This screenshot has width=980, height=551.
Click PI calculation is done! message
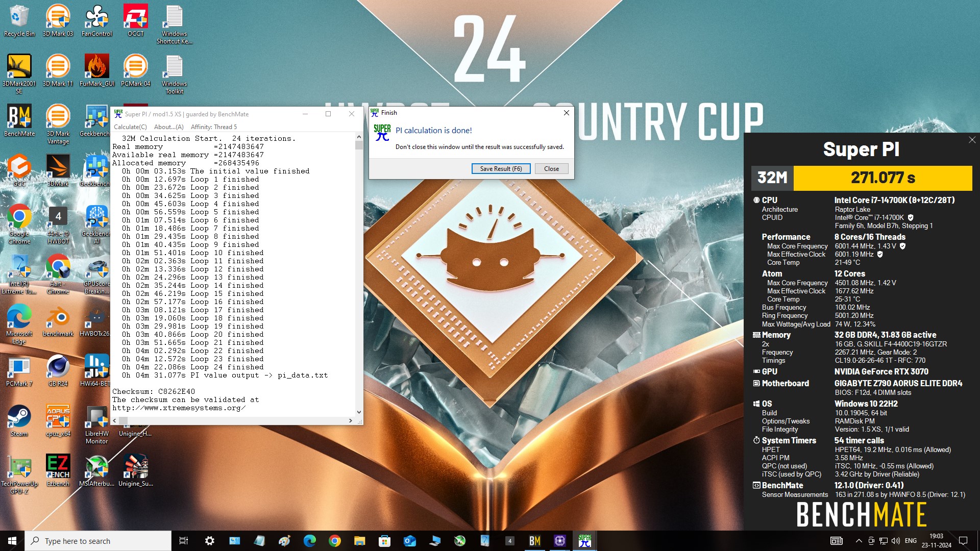coord(433,131)
